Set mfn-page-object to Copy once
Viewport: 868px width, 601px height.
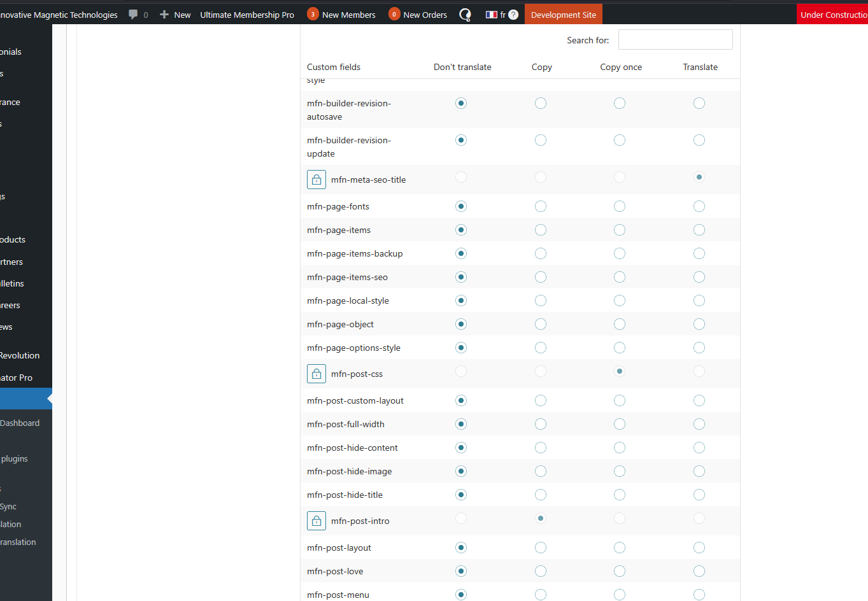point(620,324)
